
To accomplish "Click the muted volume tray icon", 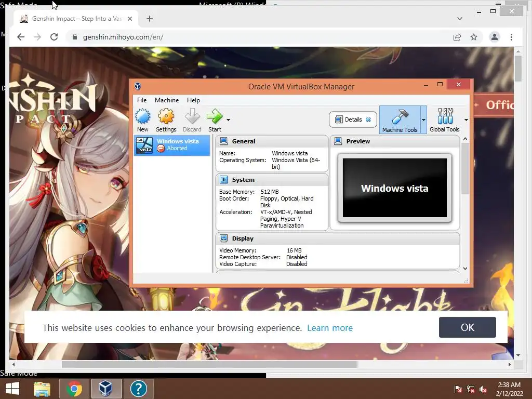I will [483, 389].
